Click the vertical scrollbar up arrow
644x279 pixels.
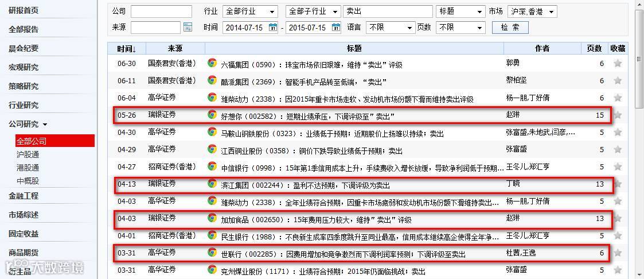coord(639,4)
